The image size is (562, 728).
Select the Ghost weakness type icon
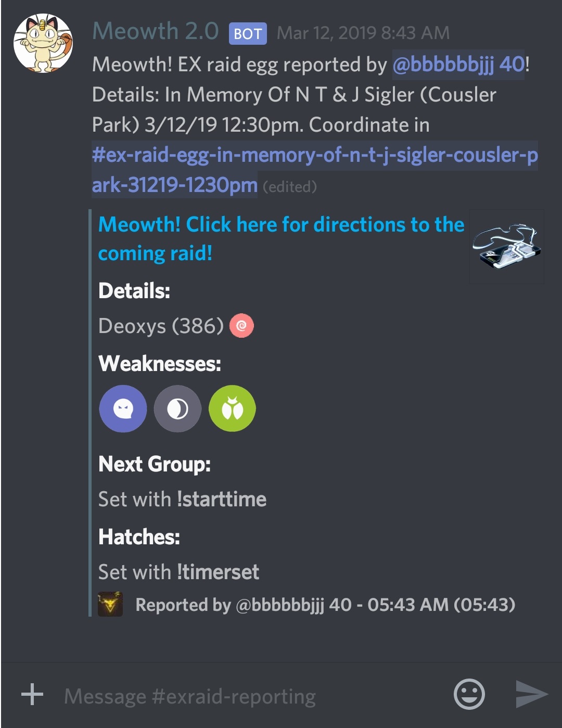pos(123,408)
